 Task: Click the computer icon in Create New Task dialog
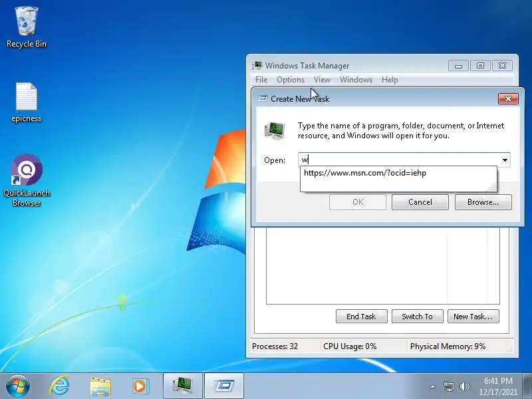tap(275, 130)
